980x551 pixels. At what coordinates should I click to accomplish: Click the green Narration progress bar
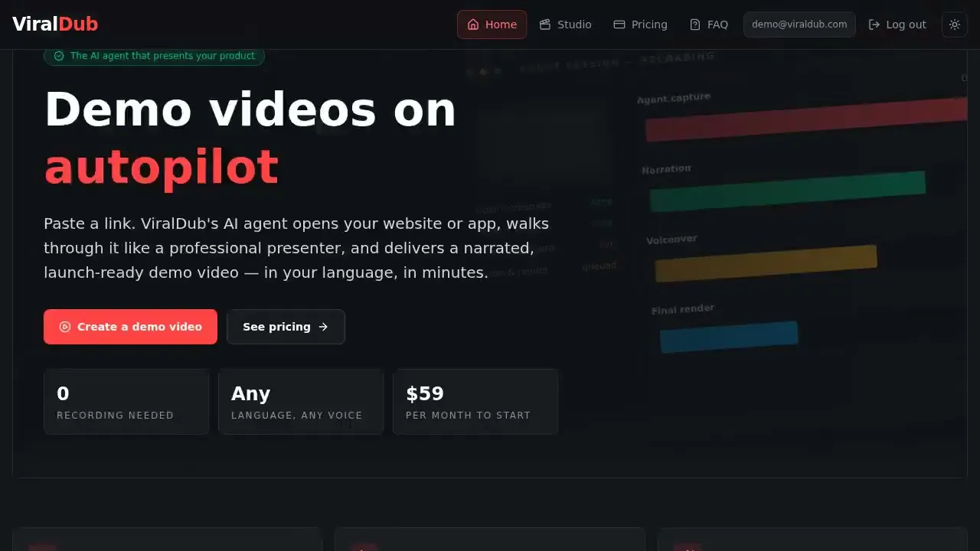(x=788, y=191)
